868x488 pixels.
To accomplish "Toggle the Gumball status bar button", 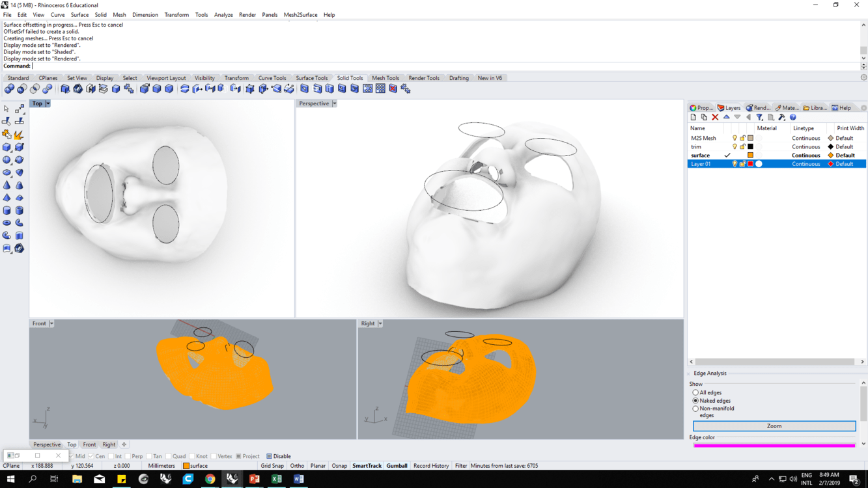I will click(x=397, y=466).
